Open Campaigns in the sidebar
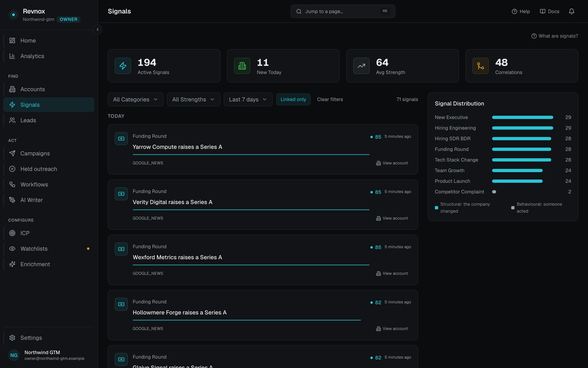The image size is (588, 368). 49,154
